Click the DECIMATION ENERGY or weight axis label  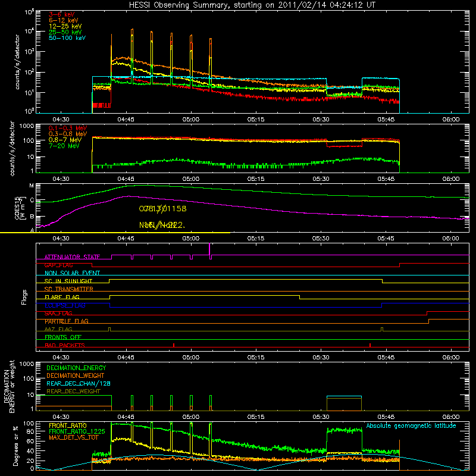10,386
